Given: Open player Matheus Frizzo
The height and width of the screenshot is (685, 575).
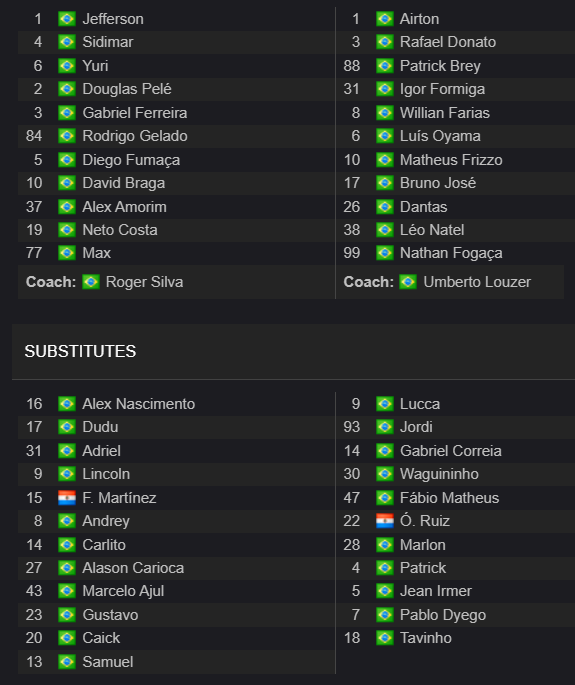Looking at the screenshot, I should click(x=451, y=160).
